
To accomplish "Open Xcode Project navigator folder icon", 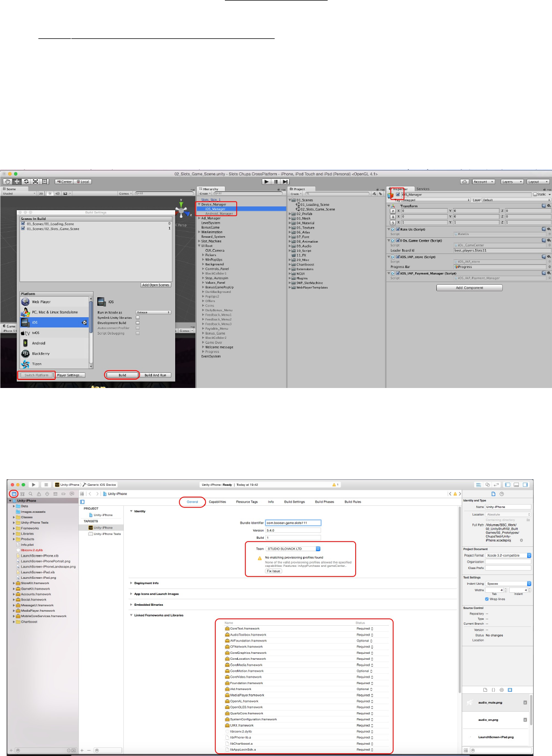I will tap(14, 494).
